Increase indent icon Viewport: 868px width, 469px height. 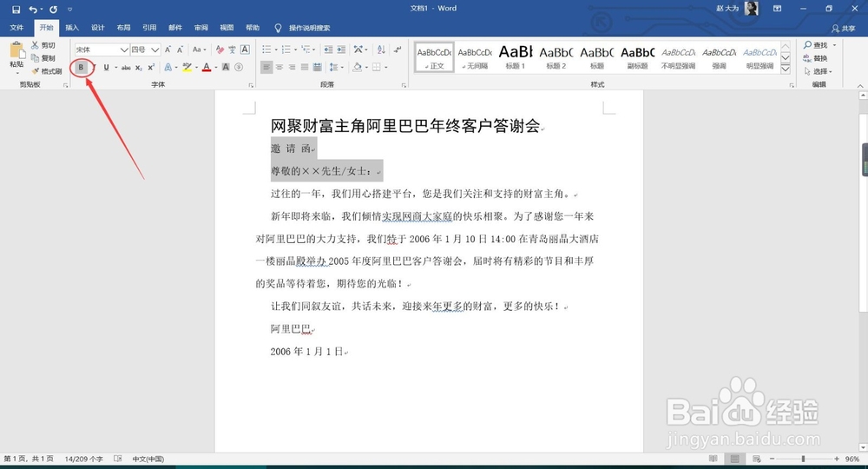341,50
